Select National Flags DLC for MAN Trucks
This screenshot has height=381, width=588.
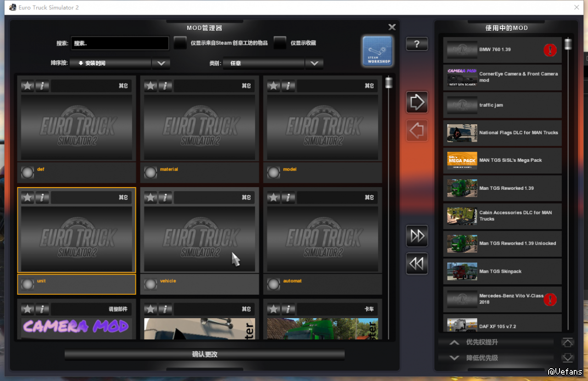click(502, 133)
